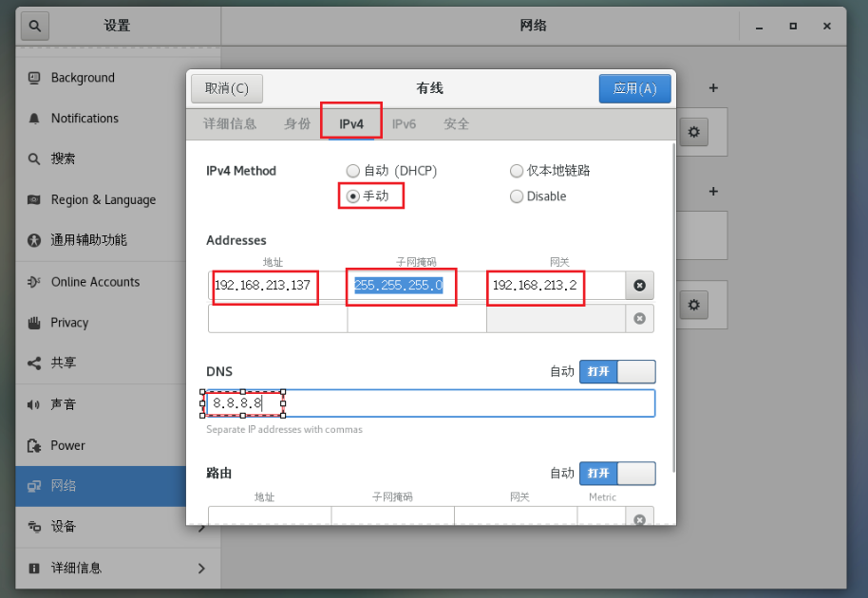The width and height of the screenshot is (868, 598).
Task: Click the Power battery icon
Action: pyautogui.click(x=34, y=446)
